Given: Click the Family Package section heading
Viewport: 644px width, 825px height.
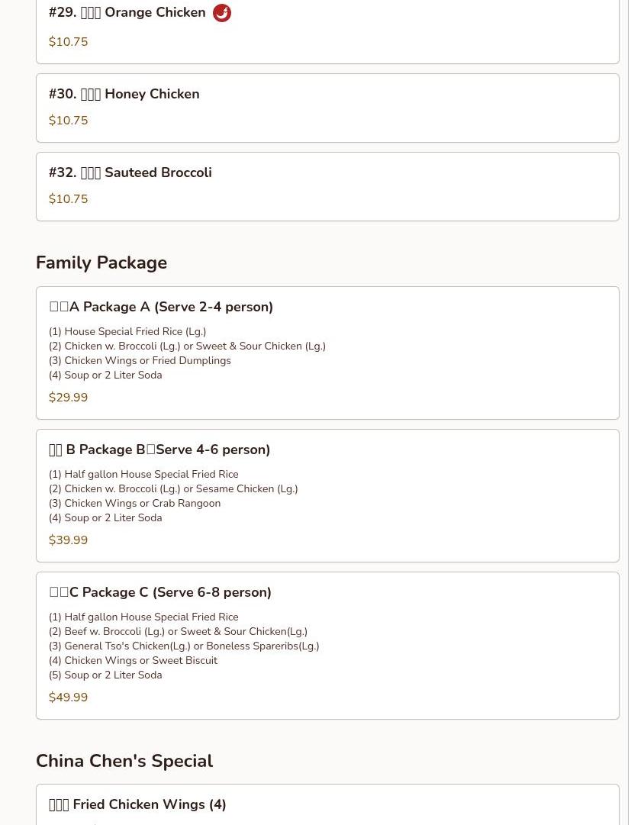Looking at the screenshot, I should (x=101, y=263).
